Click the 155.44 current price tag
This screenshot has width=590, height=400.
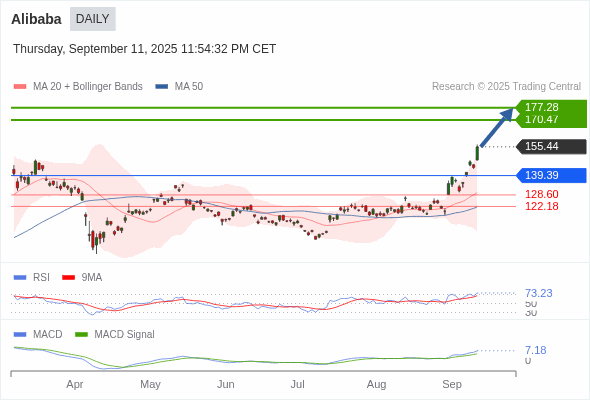[551, 146]
